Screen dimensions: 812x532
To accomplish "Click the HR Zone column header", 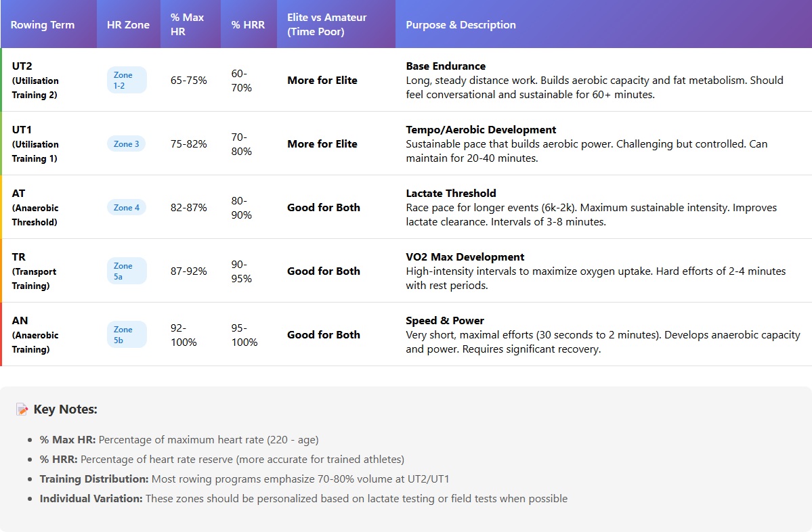I will (x=128, y=25).
